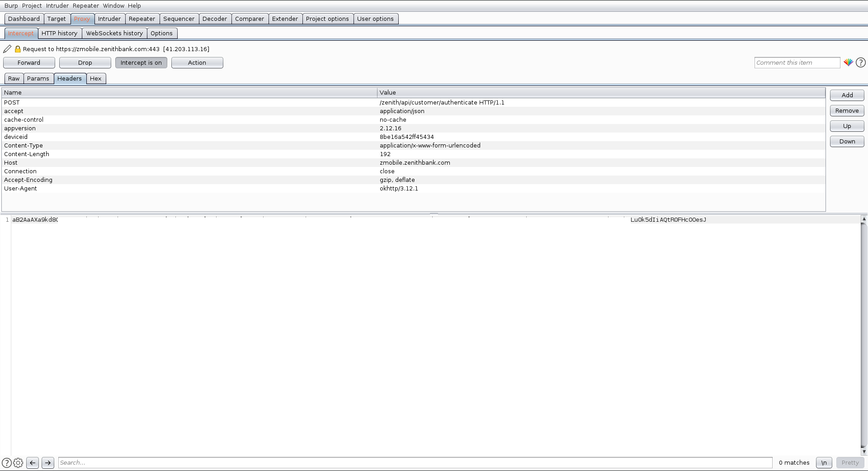Open the HTTP history sub-tab
This screenshot has height=471, width=868.
click(59, 33)
